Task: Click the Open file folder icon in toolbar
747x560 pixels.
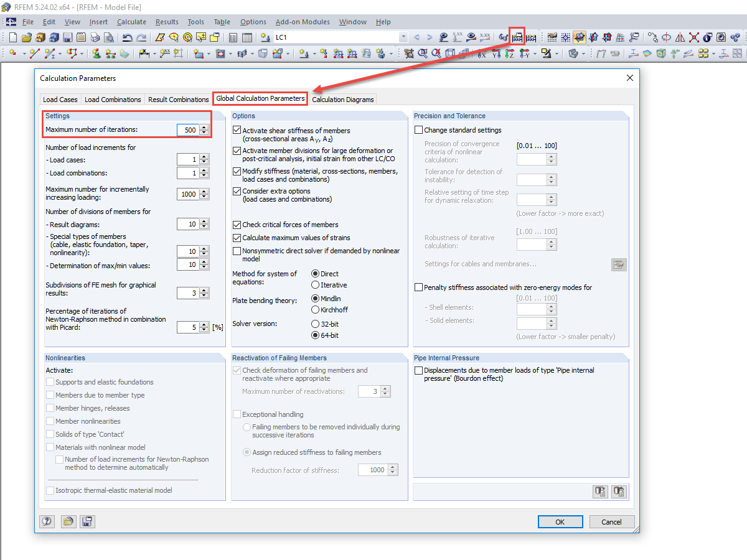Action: click(x=27, y=37)
